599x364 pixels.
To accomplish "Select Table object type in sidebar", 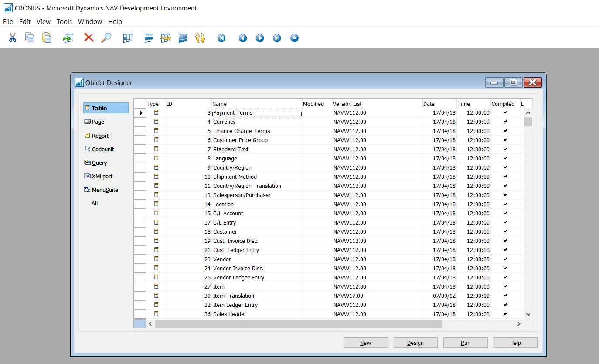I will click(106, 108).
